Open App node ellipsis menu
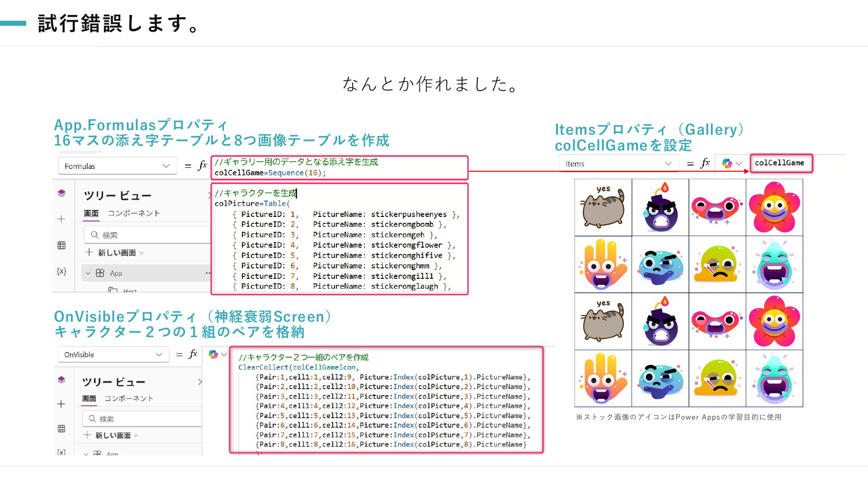Image resolution: width=868 pixels, height=488 pixels. [x=208, y=273]
